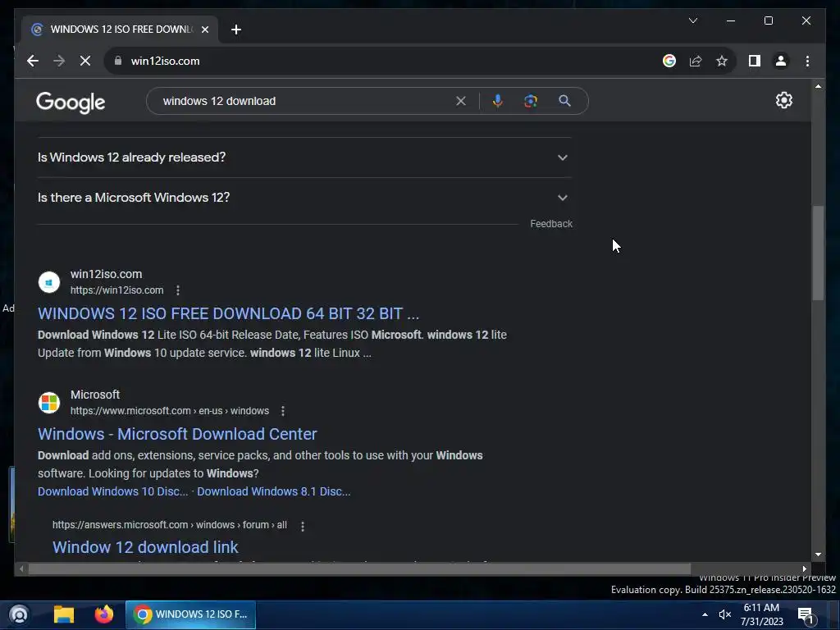Show hidden tray icons arrow

(x=705, y=614)
